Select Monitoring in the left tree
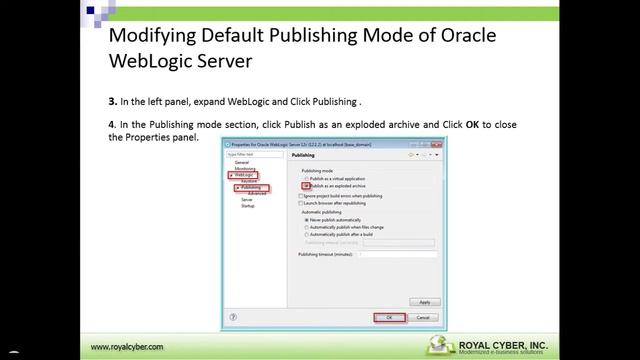 [245, 169]
